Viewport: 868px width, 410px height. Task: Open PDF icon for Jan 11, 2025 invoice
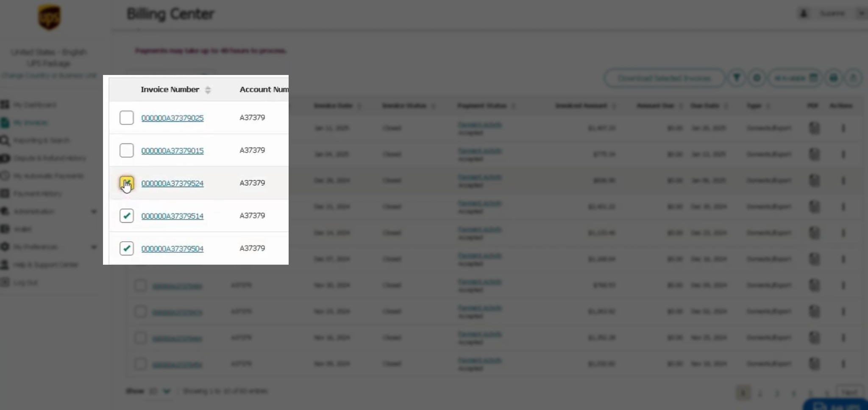click(x=814, y=128)
